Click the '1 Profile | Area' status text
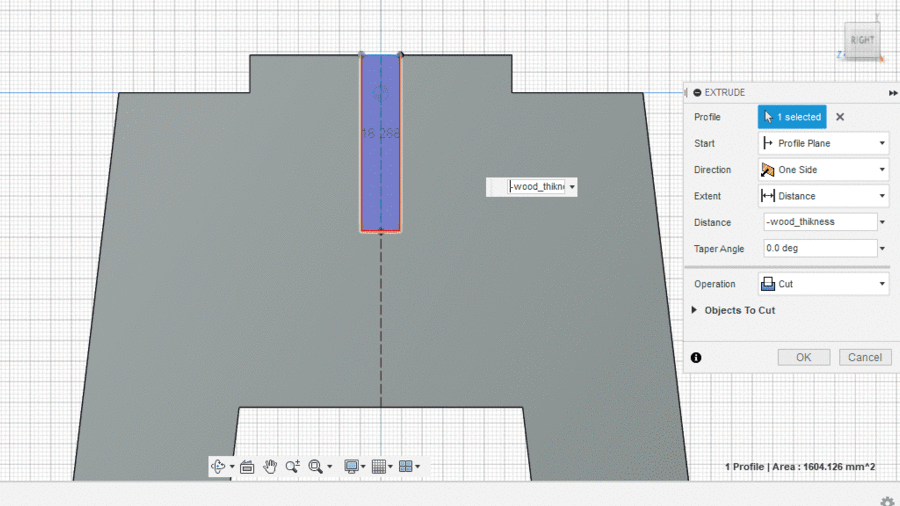 (800, 467)
